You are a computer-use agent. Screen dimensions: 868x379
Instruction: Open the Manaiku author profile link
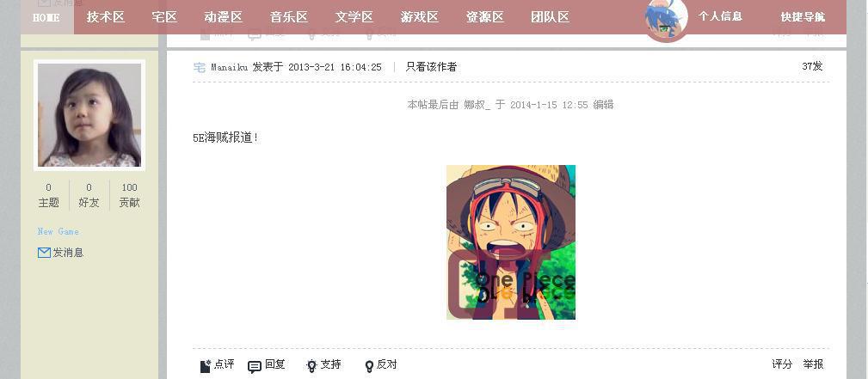229,68
